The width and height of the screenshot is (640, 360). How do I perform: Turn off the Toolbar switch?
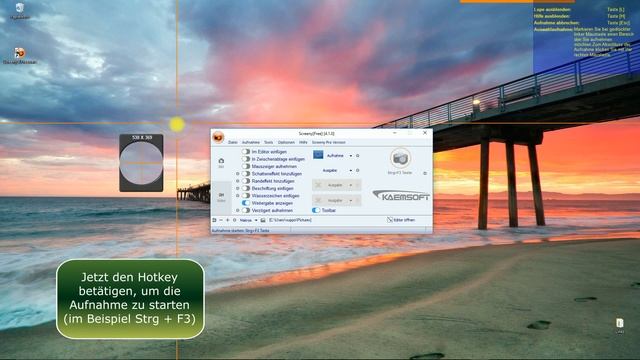316,210
